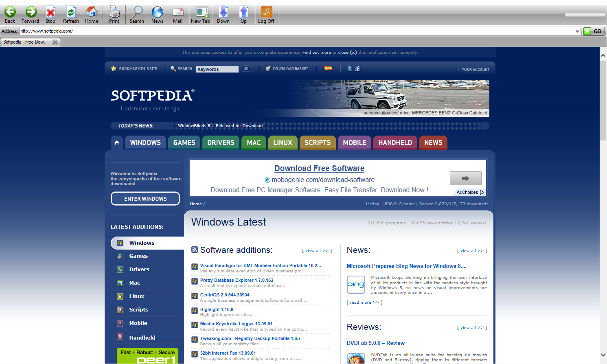Click the home icon tab

tap(117, 143)
